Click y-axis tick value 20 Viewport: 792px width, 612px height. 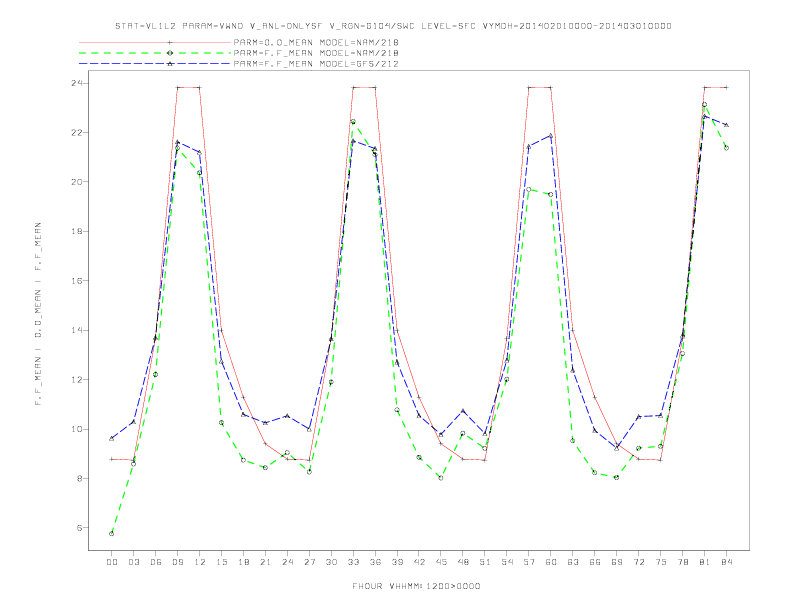(x=76, y=182)
